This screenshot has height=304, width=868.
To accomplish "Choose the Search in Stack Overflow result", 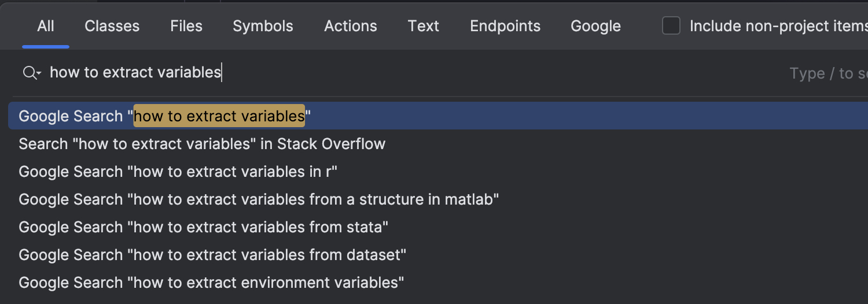I will point(438,144).
